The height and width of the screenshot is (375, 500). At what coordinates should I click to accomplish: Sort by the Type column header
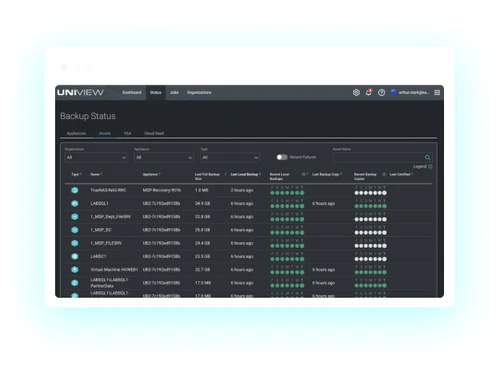76,174
